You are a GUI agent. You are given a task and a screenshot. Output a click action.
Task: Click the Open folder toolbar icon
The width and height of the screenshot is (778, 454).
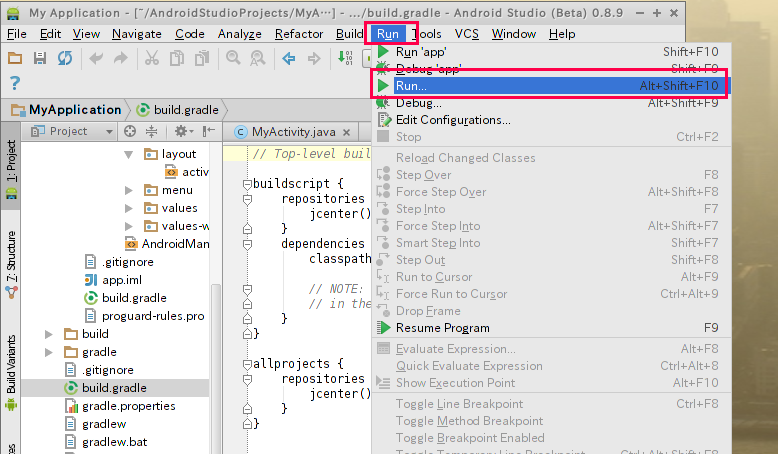(x=15, y=58)
